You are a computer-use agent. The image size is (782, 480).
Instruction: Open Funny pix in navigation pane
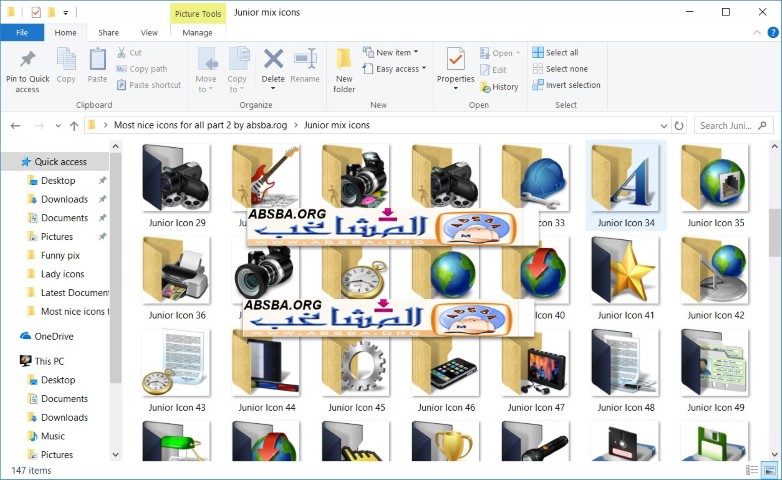pos(60,255)
